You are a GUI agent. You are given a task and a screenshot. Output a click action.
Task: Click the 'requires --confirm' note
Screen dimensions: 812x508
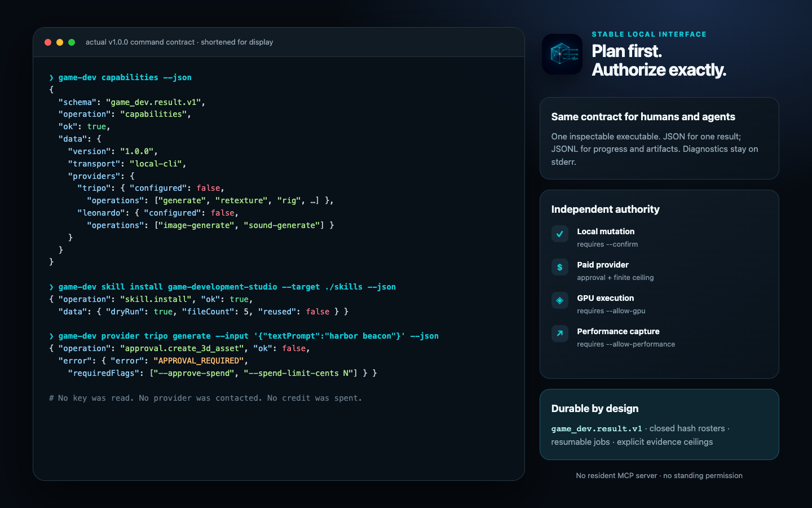(607, 244)
